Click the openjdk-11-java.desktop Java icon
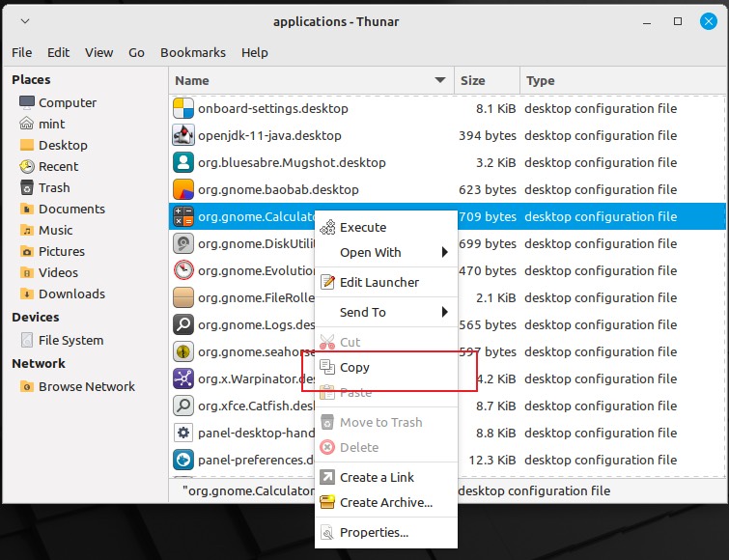Screen dimensions: 729x560 [x=183, y=135]
